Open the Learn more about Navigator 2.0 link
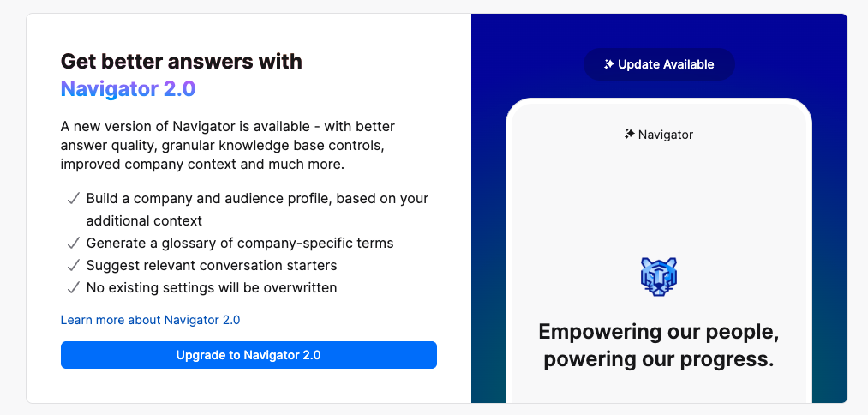The image size is (868, 415). point(150,320)
